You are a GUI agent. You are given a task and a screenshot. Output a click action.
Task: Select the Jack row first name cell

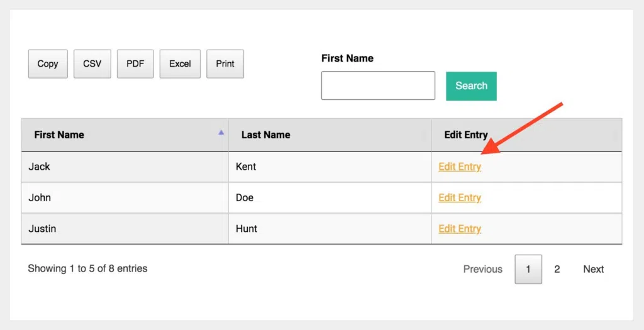click(125, 167)
